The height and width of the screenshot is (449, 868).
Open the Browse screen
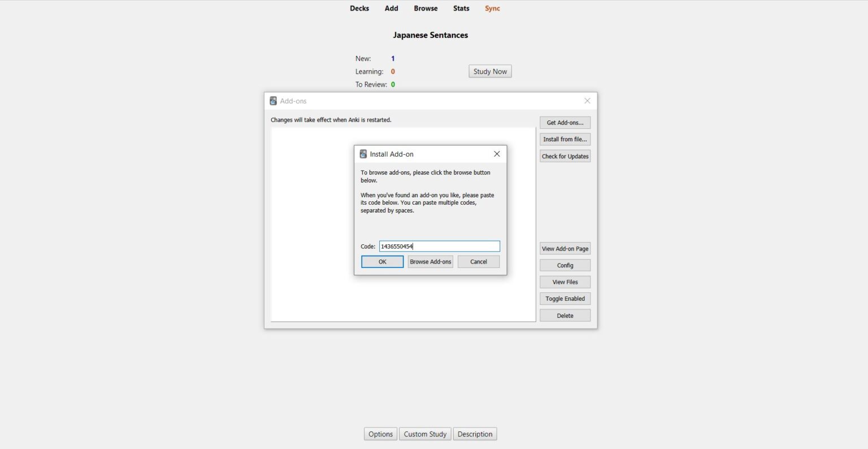pos(425,8)
